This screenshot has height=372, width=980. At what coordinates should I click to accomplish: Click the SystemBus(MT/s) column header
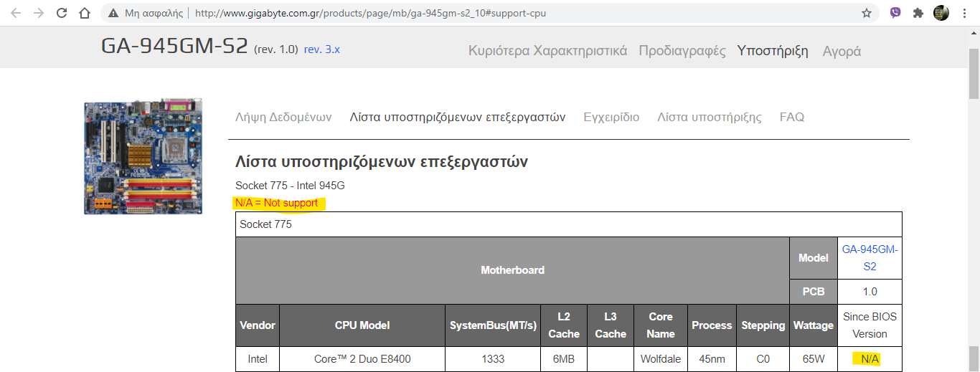493,325
